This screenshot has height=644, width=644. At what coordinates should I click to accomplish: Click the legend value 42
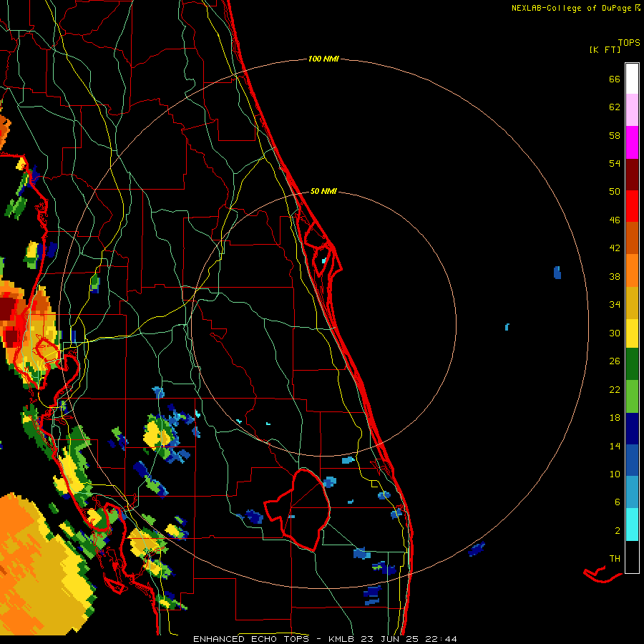tap(615, 248)
